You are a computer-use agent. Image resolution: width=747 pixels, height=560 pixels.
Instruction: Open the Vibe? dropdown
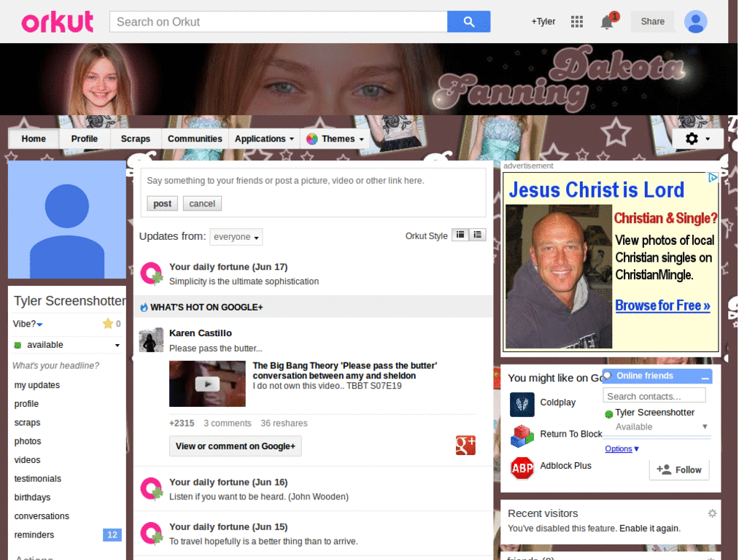(x=28, y=324)
